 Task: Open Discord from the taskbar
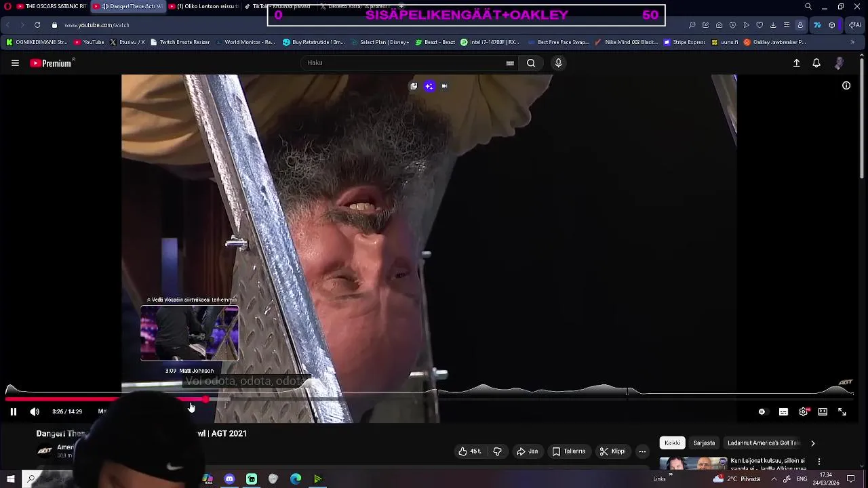[x=229, y=479]
